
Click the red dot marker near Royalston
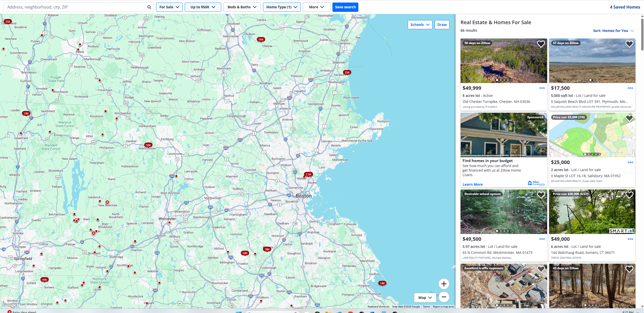(x=105, y=111)
